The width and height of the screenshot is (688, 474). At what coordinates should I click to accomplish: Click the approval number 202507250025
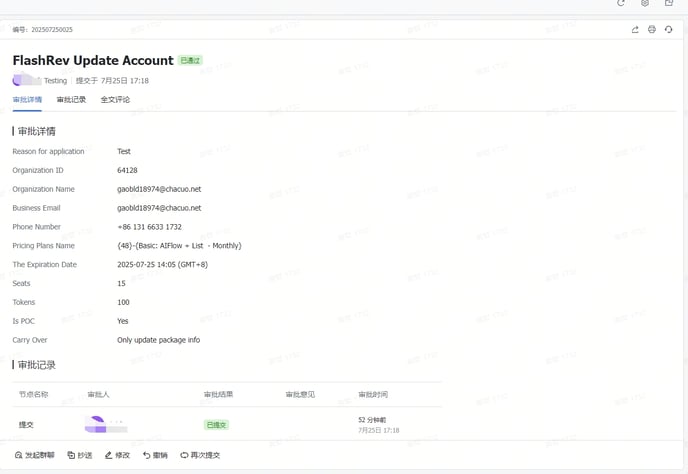(x=52, y=29)
